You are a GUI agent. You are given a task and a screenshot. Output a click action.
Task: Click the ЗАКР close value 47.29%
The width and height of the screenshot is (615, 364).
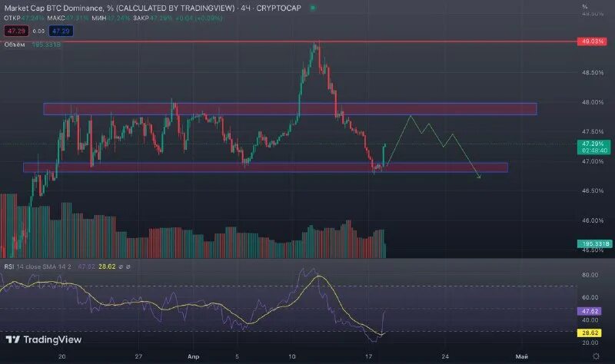click(161, 18)
